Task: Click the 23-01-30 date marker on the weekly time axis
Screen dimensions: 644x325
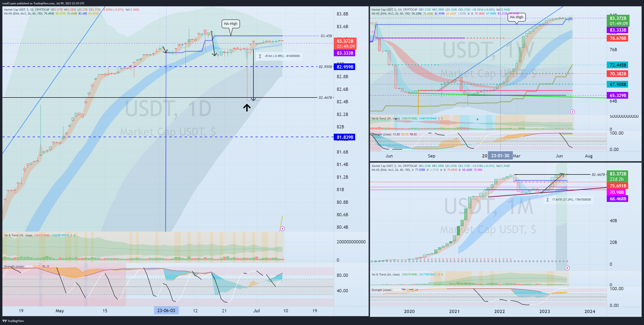Action: pos(500,156)
